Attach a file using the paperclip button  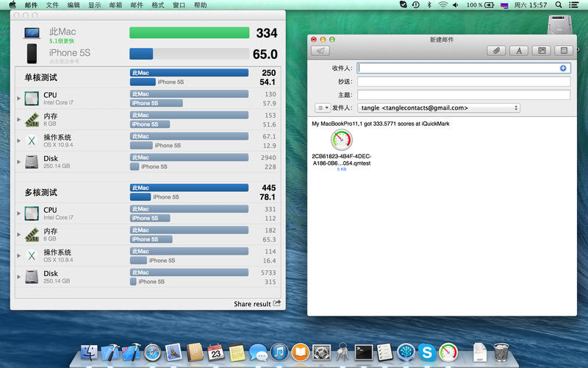coord(496,51)
